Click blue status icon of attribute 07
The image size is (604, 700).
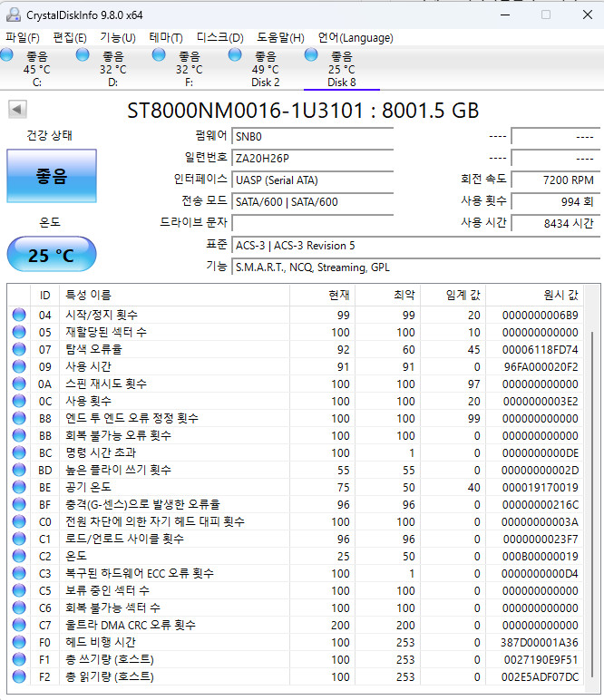pos(19,349)
